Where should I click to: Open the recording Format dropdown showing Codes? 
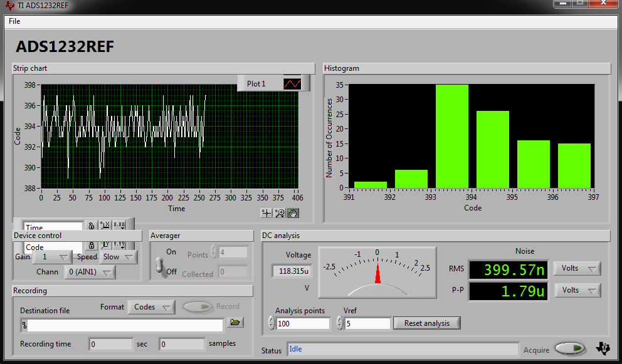tap(150, 307)
